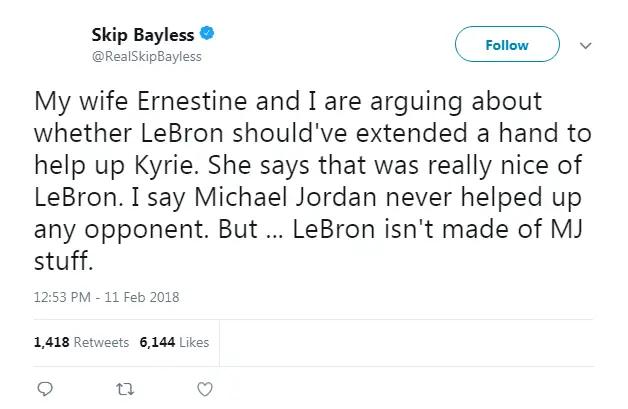Follow Skip Bayless
Screen dimensions: 628x409
pyautogui.click(x=507, y=44)
